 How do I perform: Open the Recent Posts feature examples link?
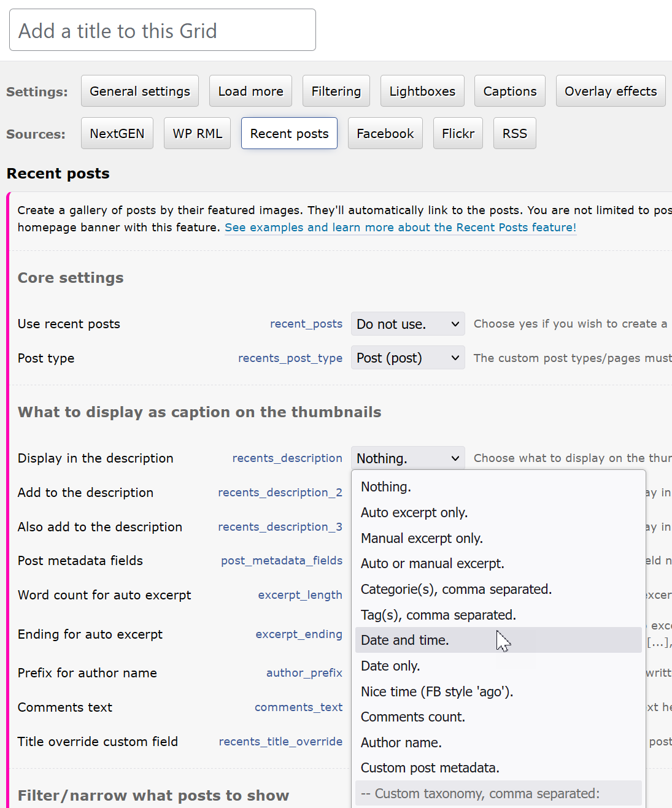tap(400, 228)
